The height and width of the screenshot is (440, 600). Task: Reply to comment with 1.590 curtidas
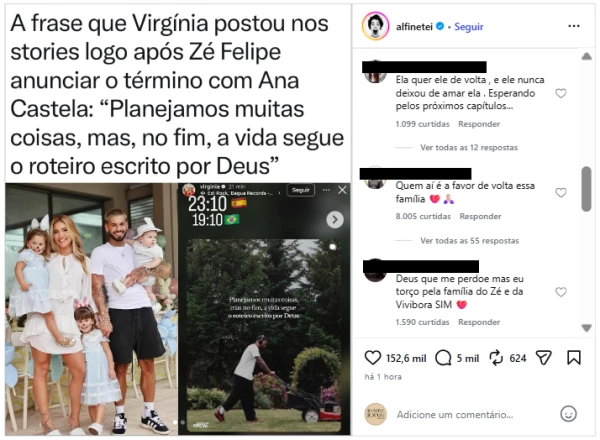tap(479, 322)
